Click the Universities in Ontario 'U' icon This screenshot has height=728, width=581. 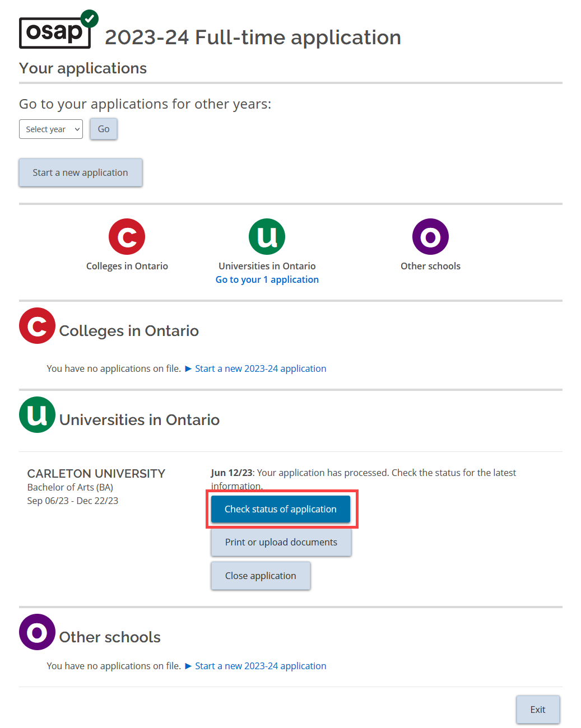coord(267,236)
